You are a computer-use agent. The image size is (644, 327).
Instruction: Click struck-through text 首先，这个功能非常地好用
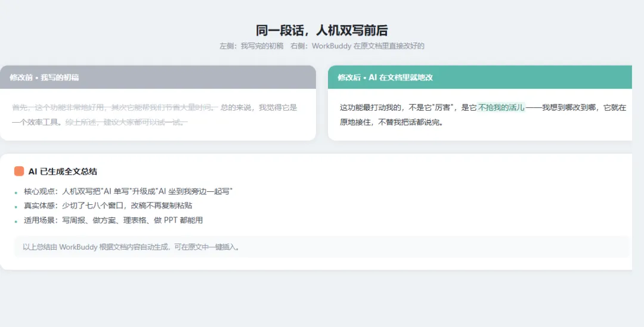pyautogui.click(x=58, y=108)
